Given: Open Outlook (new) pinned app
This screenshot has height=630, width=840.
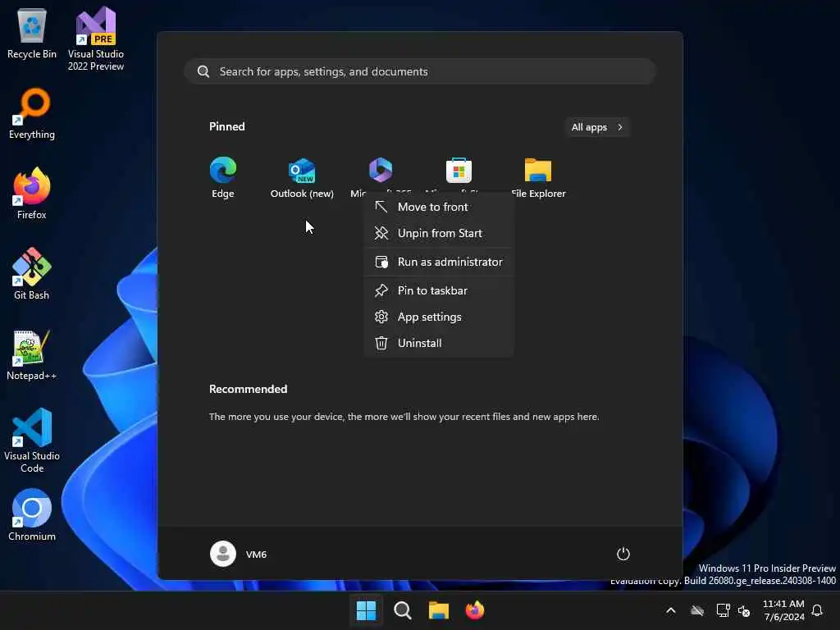Looking at the screenshot, I should tap(302, 177).
